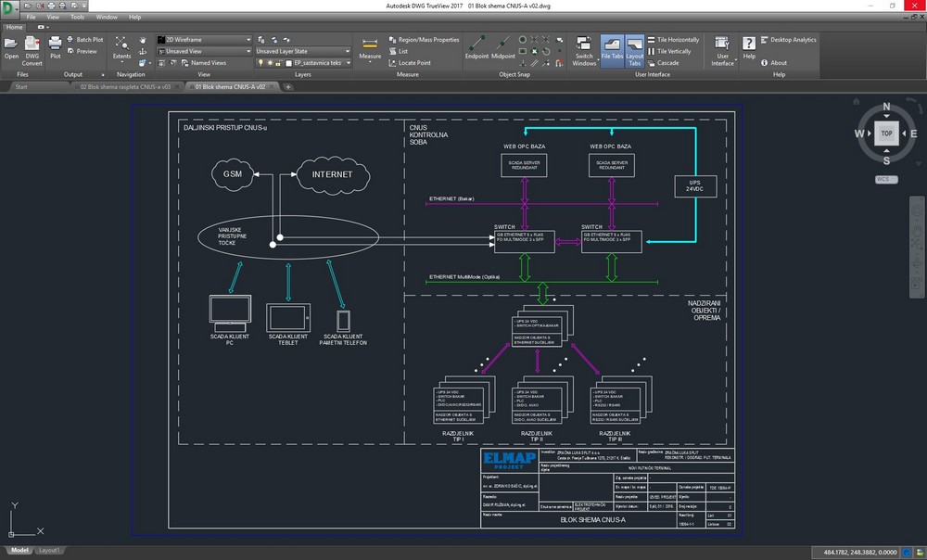Image resolution: width=927 pixels, height=560 pixels.
Task: Click the layer color swatch square
Action: click(x=287, y=63)
